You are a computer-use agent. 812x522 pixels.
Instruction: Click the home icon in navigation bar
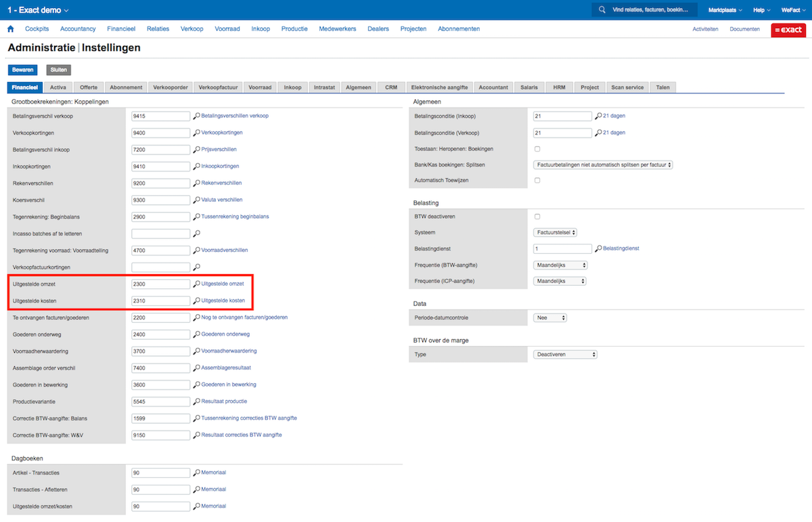(10, 29)
